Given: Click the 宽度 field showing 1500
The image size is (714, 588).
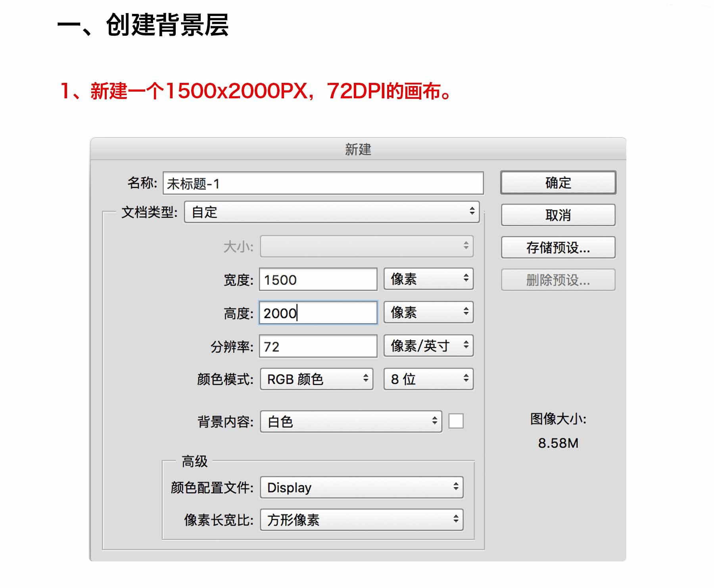Looking at the screenshot, I should (x=318, y=280).
